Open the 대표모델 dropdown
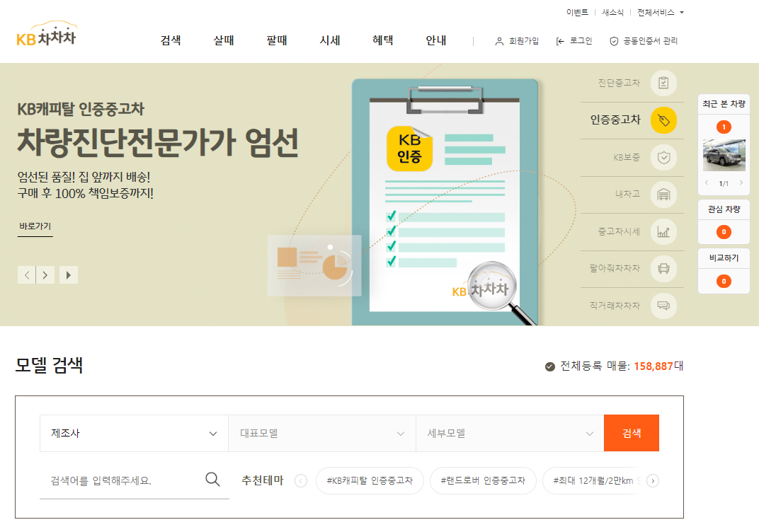Screen dimensions: 759x532 click(x=322, y=434)
